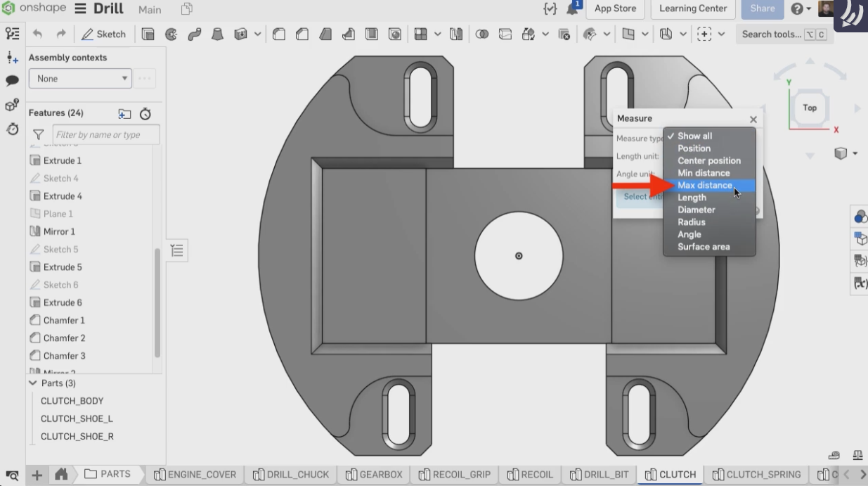Switch to the DRILL_CHUCK tab
This screenshot has width=868, height=486.
(x=290, y=475)
